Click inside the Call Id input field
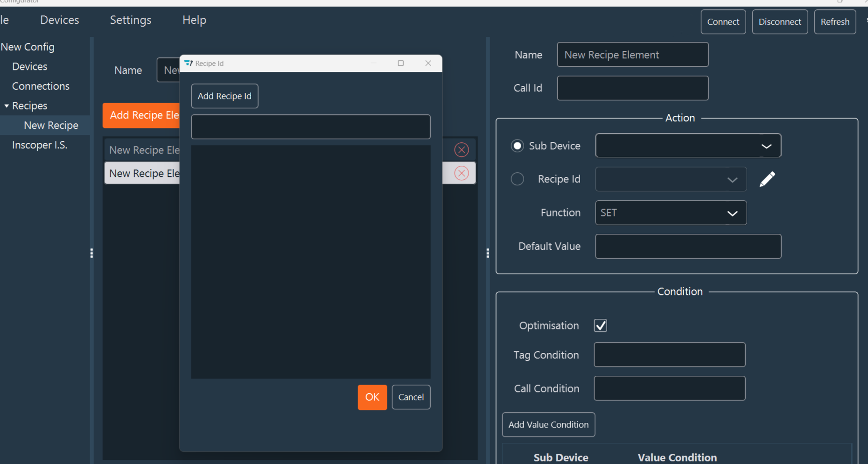The image size is (868, 464). [x=632, y=88]
